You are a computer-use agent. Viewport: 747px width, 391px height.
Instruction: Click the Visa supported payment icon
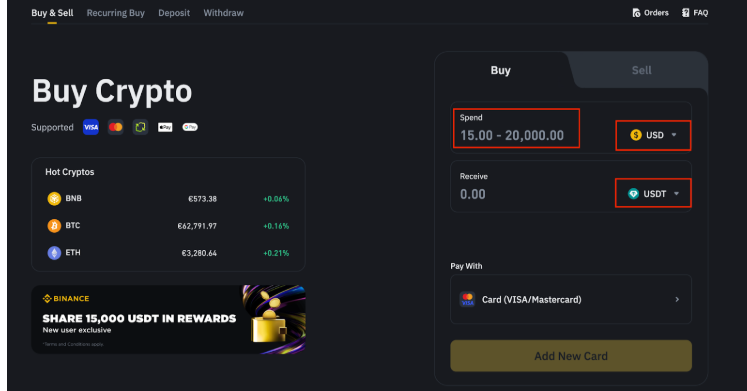click(x=91, y=127)
